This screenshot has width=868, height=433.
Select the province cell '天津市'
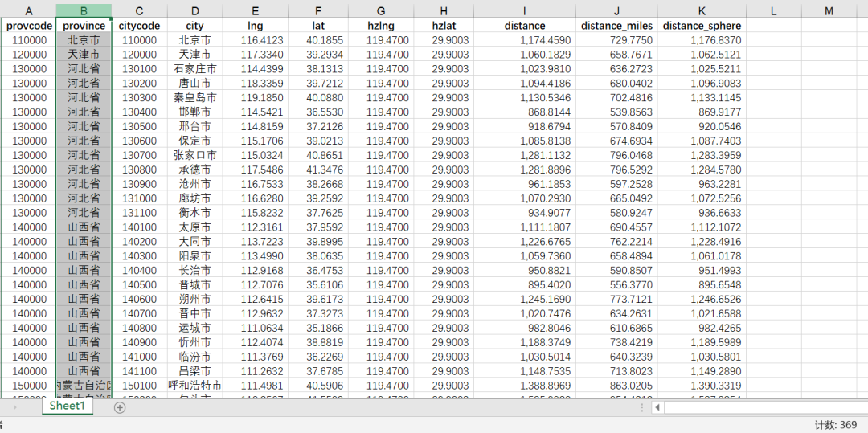click(84, 54)
